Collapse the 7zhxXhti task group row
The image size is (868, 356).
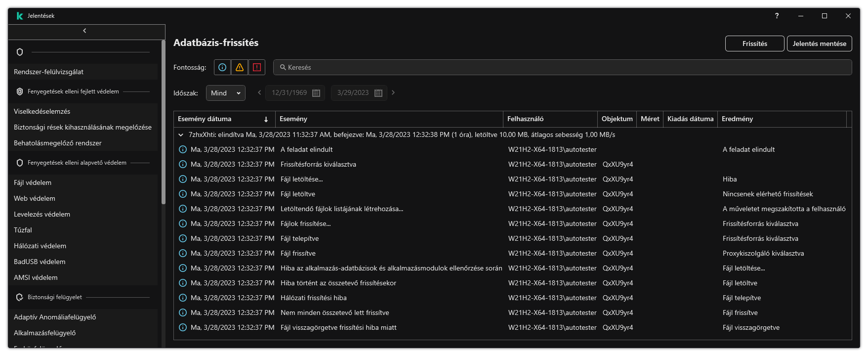point(181,134)
